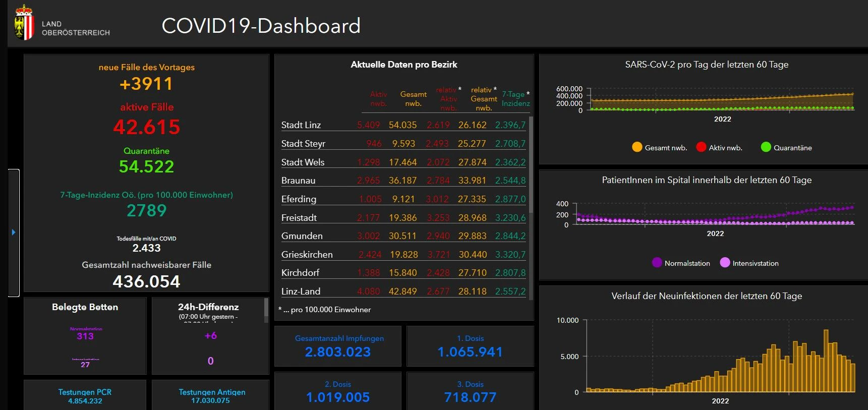Click the Stadt Wels row name
Image resolution: width=868 pixels, height=410 pixels.
(x=303, y=162)
